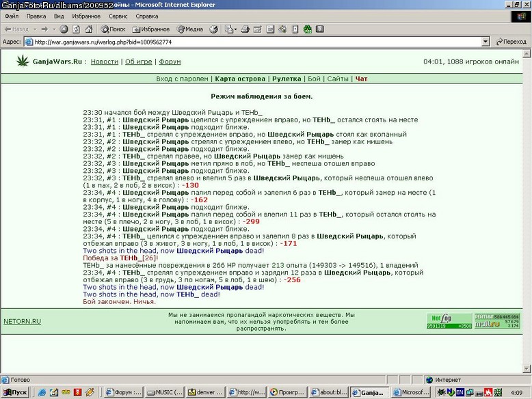The image size is (532, 399).
Task: Expand the Mail button dropdown arrow
Action: (x=235, y=29)
